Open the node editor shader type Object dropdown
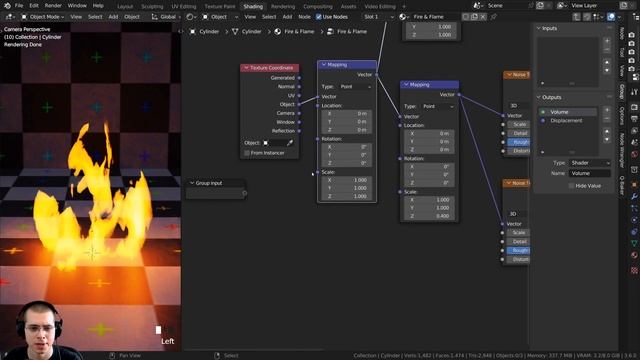Screen dimensions: 640x360 [220, 17]
